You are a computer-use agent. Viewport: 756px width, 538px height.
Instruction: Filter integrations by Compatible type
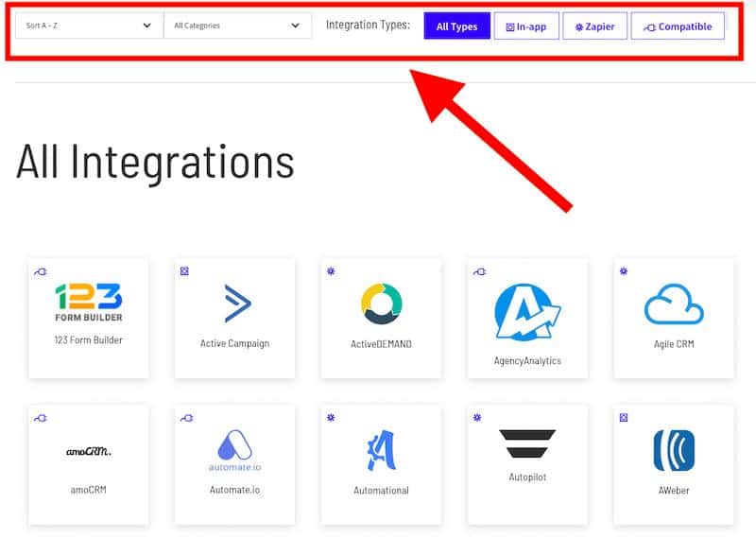pyautogui.click(x=678, y=26)
